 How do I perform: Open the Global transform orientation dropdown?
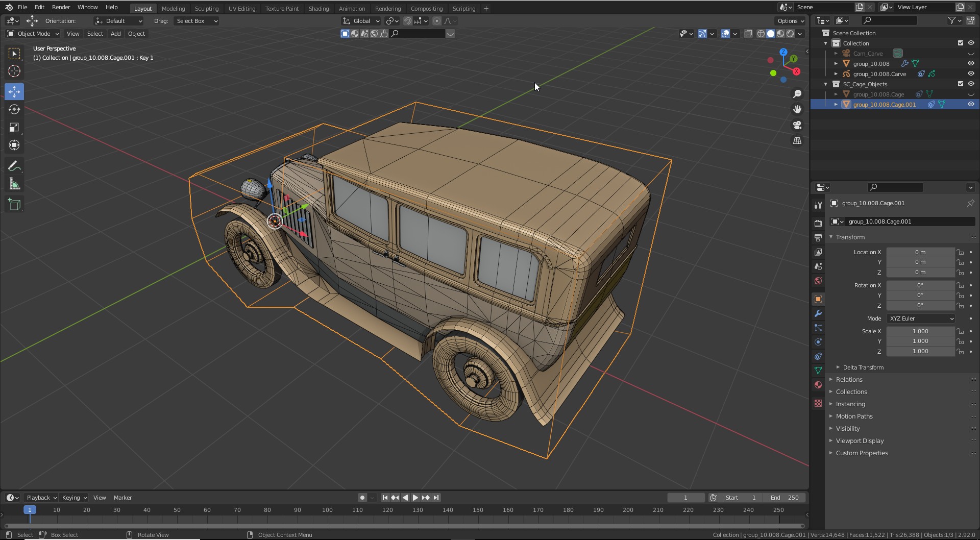pos(361,21)
